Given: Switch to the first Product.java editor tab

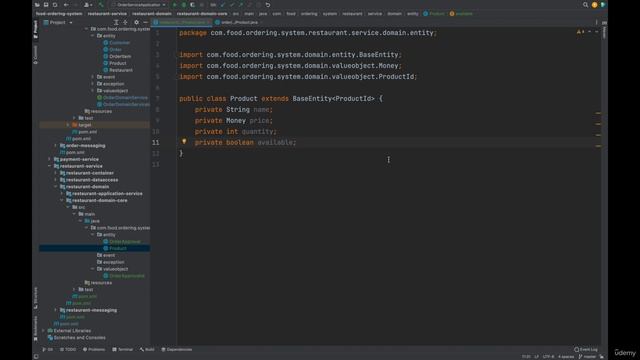Looking at the screenshot, I should click(x=182, y=22).
